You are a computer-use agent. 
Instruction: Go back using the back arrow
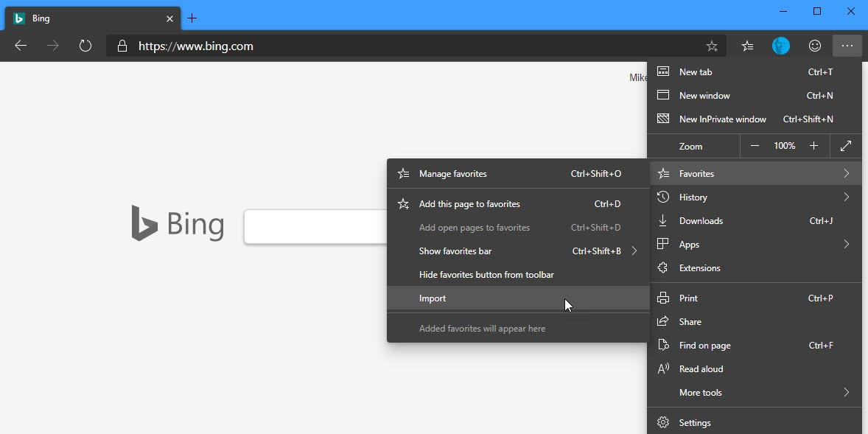pyautogui.click(x=21, y=46)
